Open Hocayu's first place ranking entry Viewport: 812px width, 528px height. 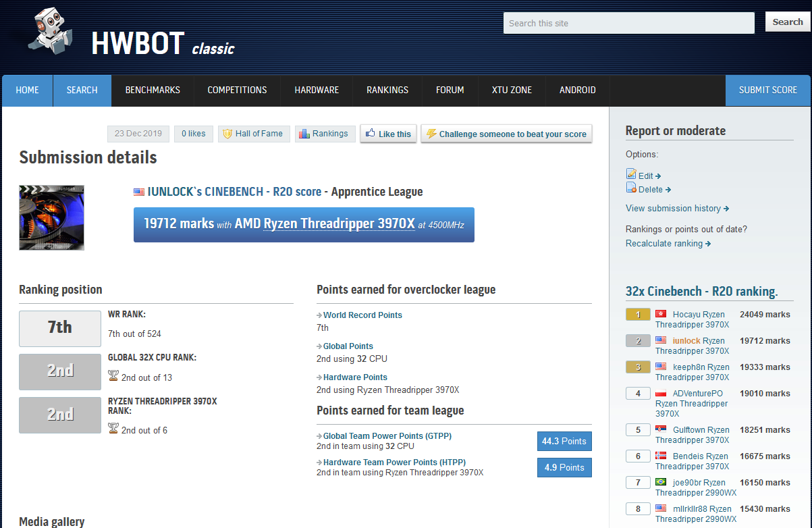(x=699, y=315)
